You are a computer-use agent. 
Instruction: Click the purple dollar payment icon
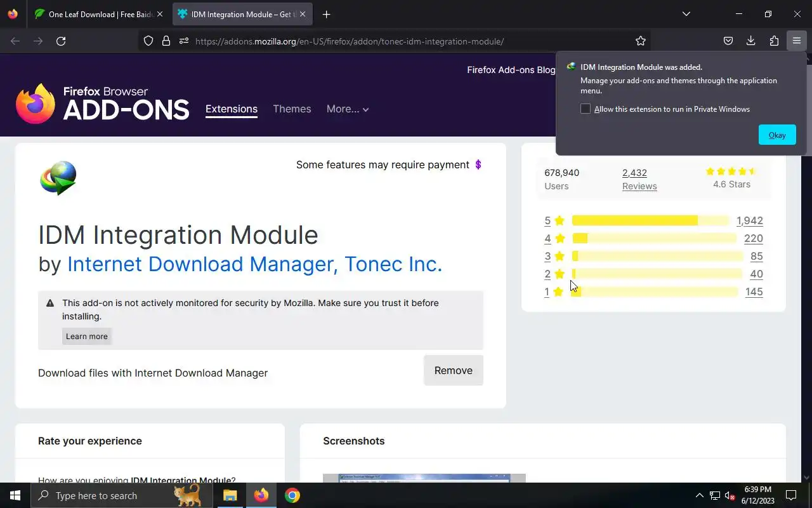tap(478, 164)
